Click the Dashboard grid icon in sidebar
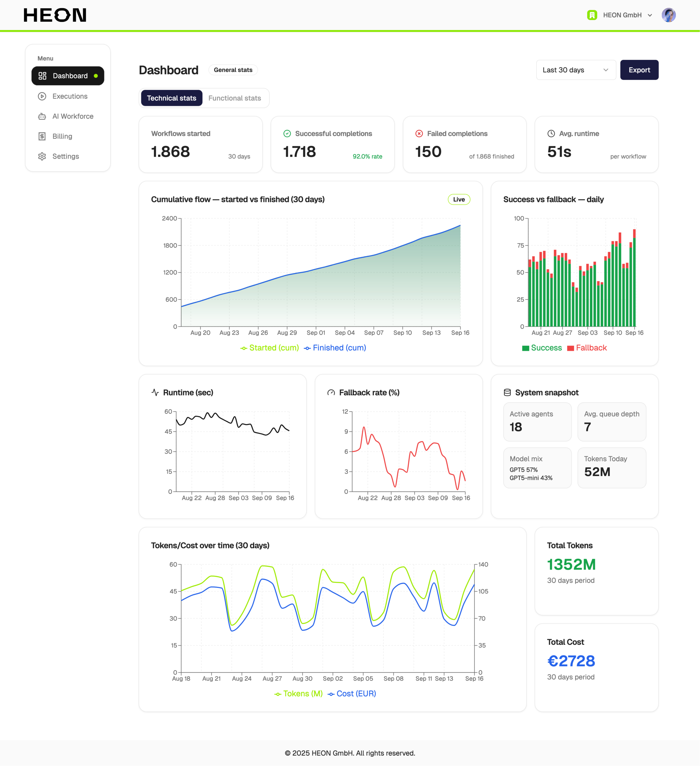 (42, 76)
